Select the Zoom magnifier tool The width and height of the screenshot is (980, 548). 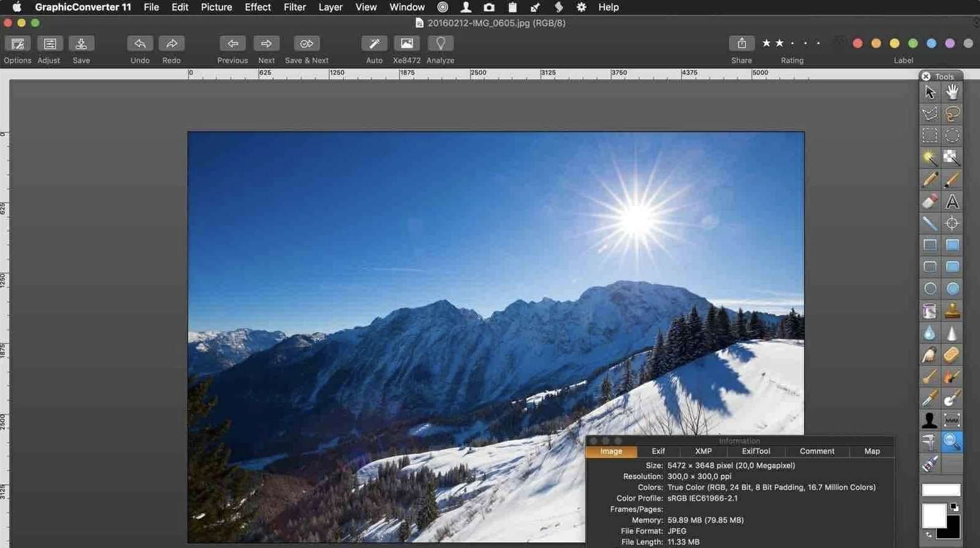[x=952, y=442]
